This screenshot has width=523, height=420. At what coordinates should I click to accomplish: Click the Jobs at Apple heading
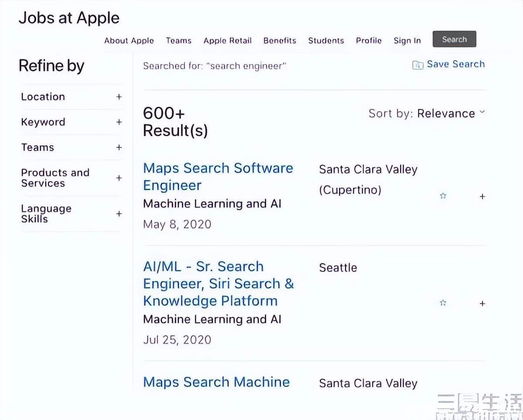[x=69, y=18]
